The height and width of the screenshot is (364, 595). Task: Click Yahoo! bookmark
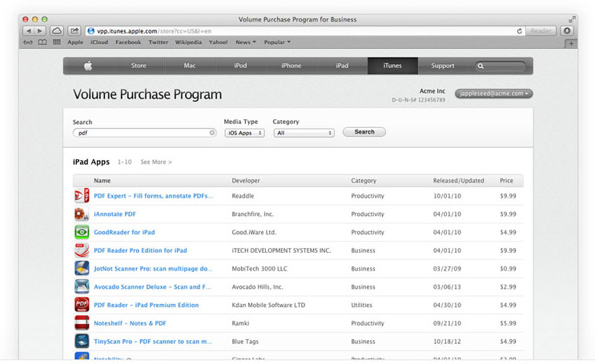pos(218,42)
